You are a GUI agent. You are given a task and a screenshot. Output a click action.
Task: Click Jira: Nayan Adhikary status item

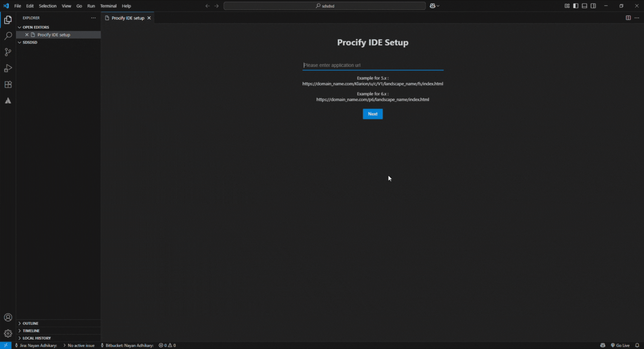(36, 345)
